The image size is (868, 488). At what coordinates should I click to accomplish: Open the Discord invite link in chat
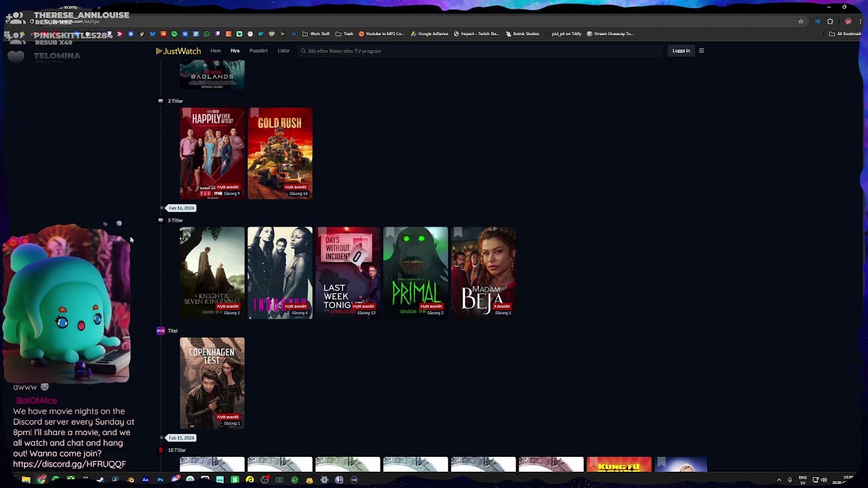tap(69, 464)
